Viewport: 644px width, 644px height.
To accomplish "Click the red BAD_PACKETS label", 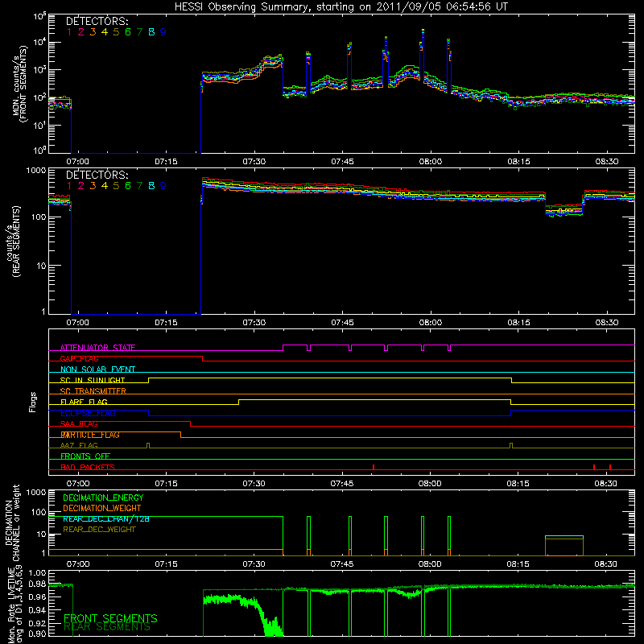I will (x=88, y=467).
